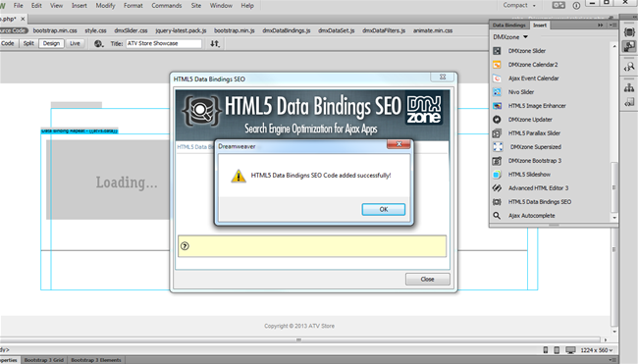Open the window size 1224 x 560 dropdown
Screen dimensions: 638x364
[597, 350]
